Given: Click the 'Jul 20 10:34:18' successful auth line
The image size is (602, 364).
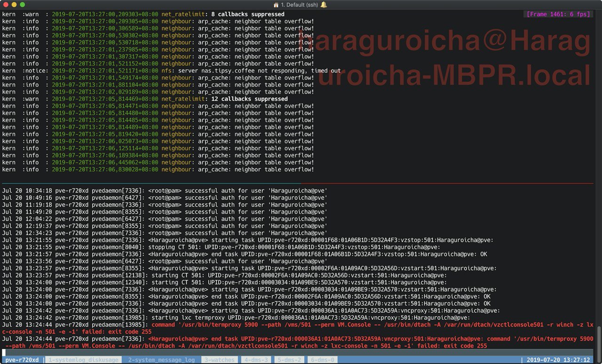Looking at the screenshot, I should pyautogui.click(x=165, y=190).
